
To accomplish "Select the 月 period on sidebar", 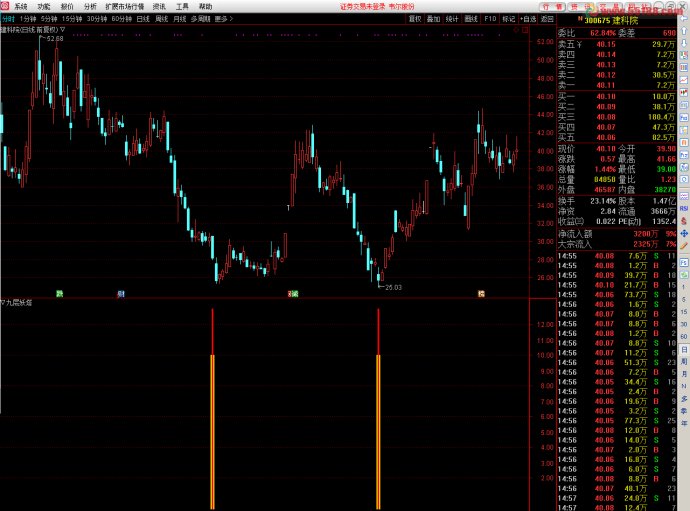I will [684, 374].
